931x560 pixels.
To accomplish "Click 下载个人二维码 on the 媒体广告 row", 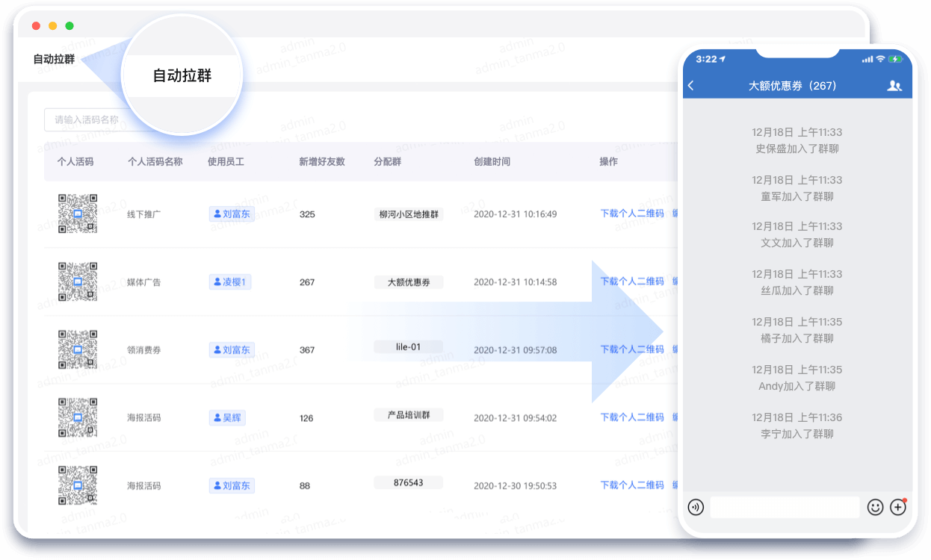I will click(632, 281).
